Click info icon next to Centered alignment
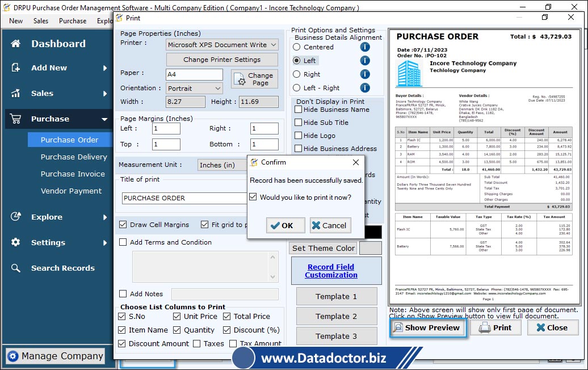The width and height of the screenshot is (588, 370). coord(365,47)
